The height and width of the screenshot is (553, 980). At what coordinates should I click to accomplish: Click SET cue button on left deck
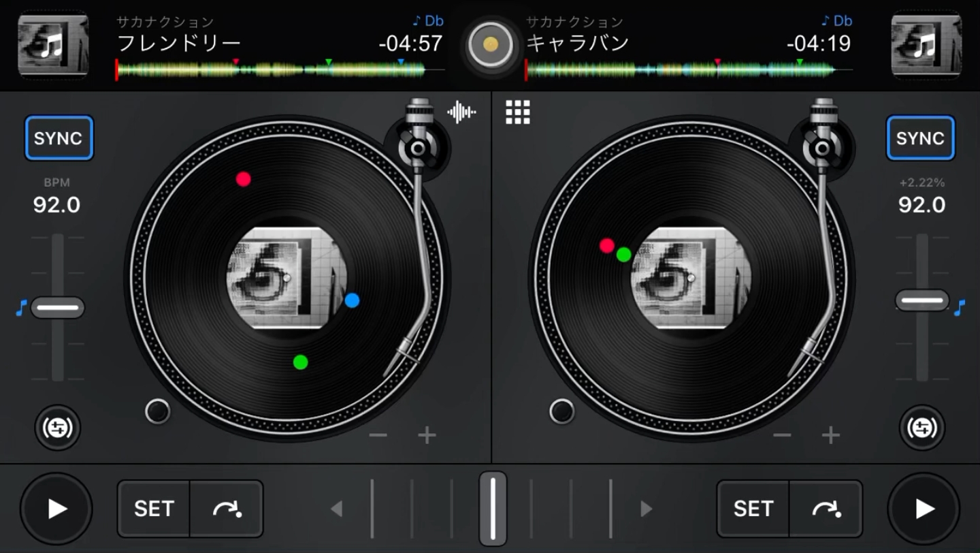154,509
